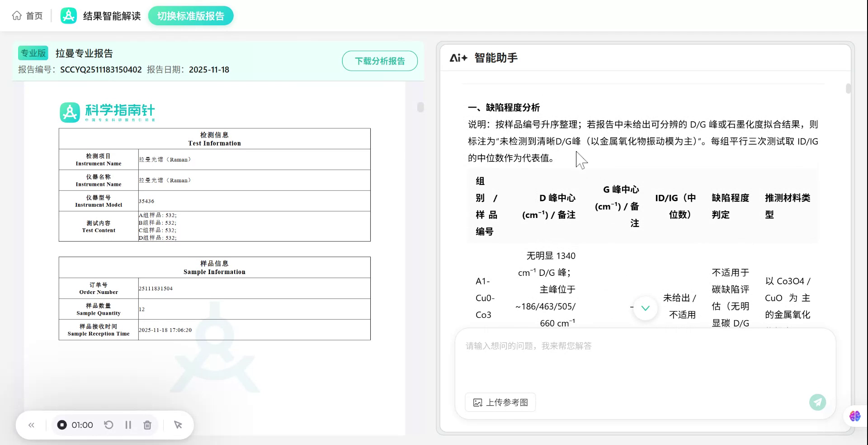
Task: Click the 首页 home icon
Action: click(17, 15)
